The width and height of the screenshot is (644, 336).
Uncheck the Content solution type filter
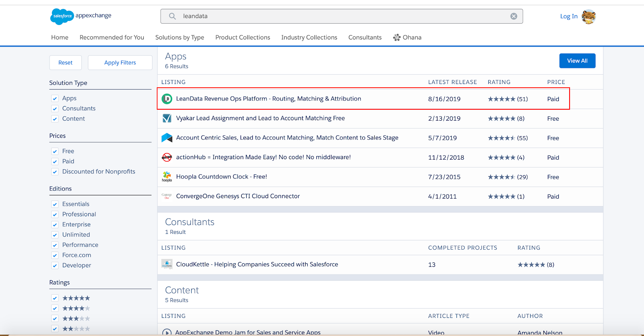[x=55, y=119]
